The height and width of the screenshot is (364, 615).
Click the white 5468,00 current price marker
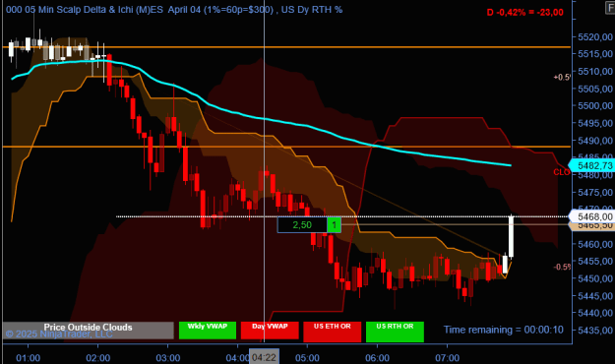591,216
